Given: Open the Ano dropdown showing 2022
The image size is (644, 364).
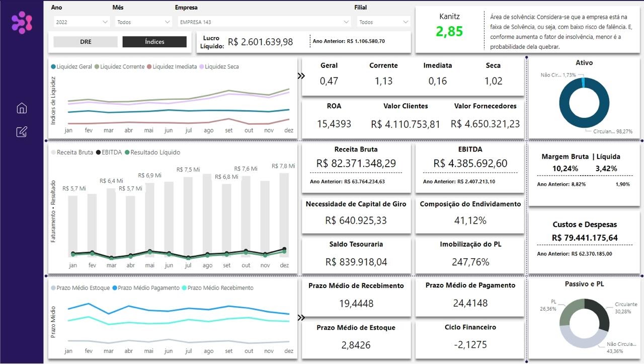Looking at the screenshot, I should 82,22.
